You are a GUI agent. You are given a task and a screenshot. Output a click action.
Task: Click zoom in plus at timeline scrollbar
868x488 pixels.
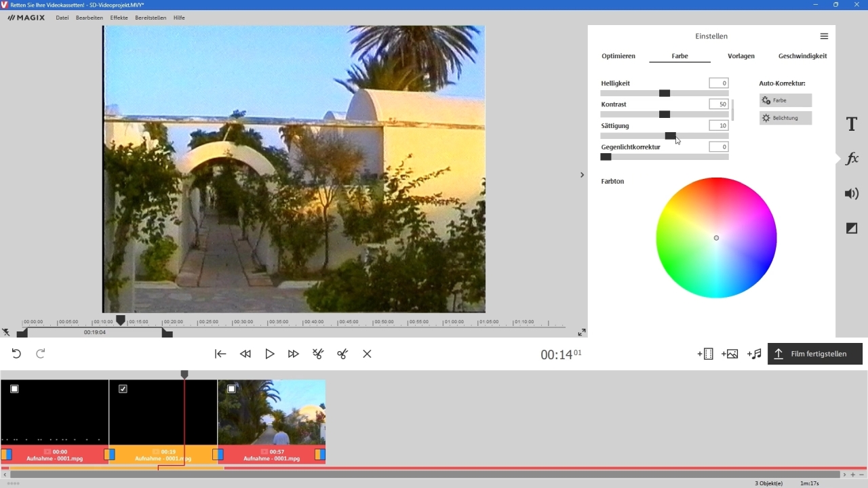tap(853, 475)
